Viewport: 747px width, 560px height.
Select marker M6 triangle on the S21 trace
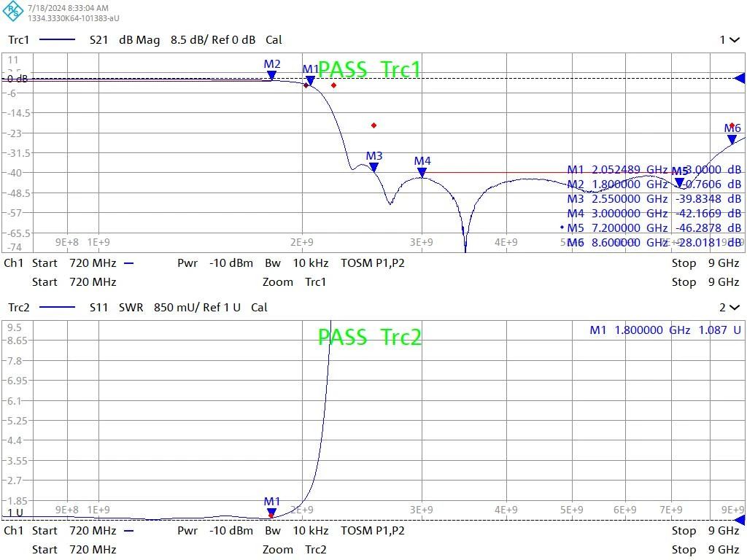point(732,139)
